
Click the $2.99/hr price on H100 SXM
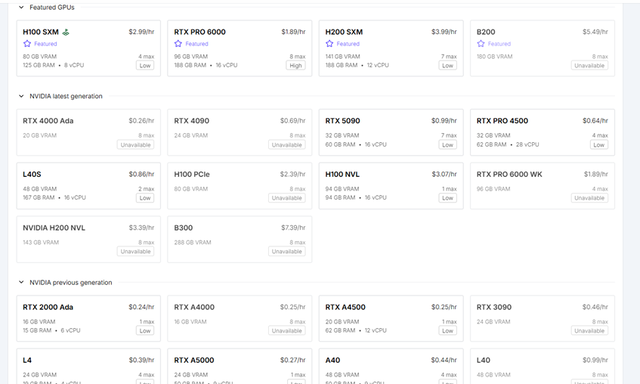pyautogui.click(x=141, y=32)
